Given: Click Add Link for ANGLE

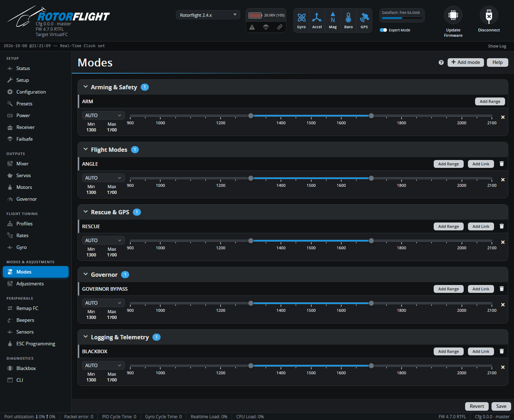Looking at the screenshot, I should point(481,164).
